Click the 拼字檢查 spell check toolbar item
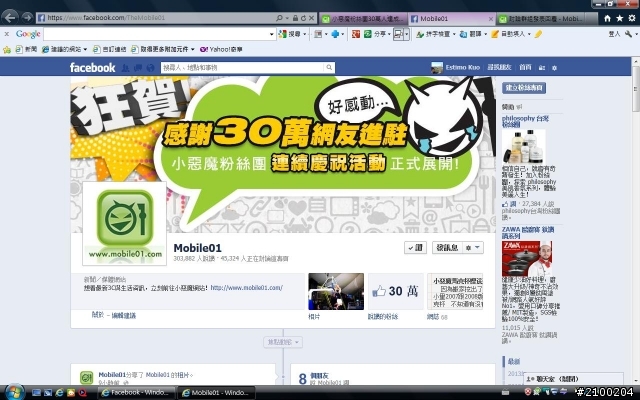Viewport: 640px width, 400px height. pyautogui.click(x=435, y=34)
